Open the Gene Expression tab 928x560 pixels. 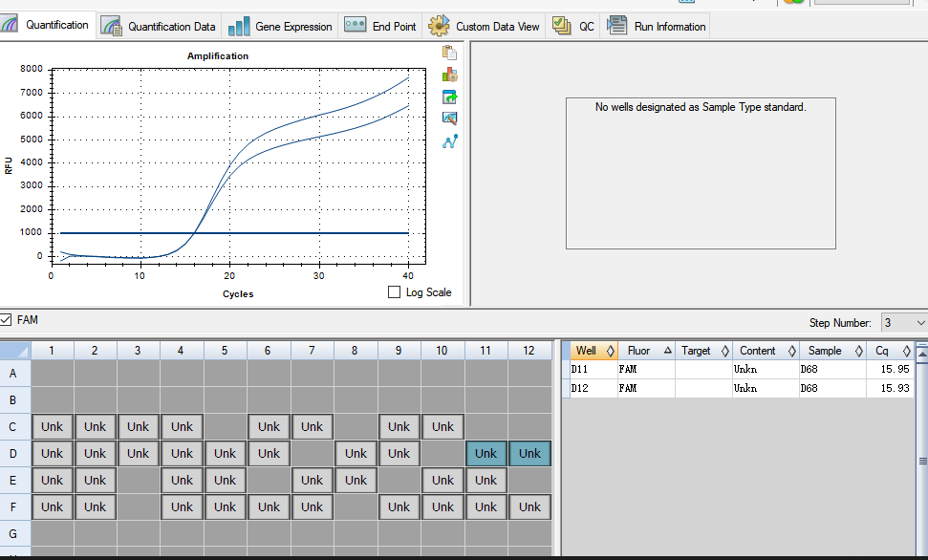pyautogui.click(x=280, y=26)
